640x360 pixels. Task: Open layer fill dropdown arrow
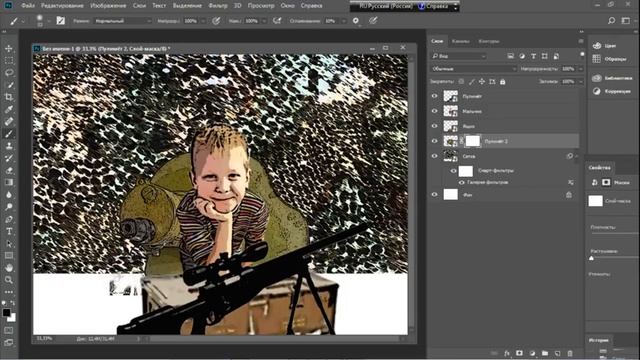581,82
